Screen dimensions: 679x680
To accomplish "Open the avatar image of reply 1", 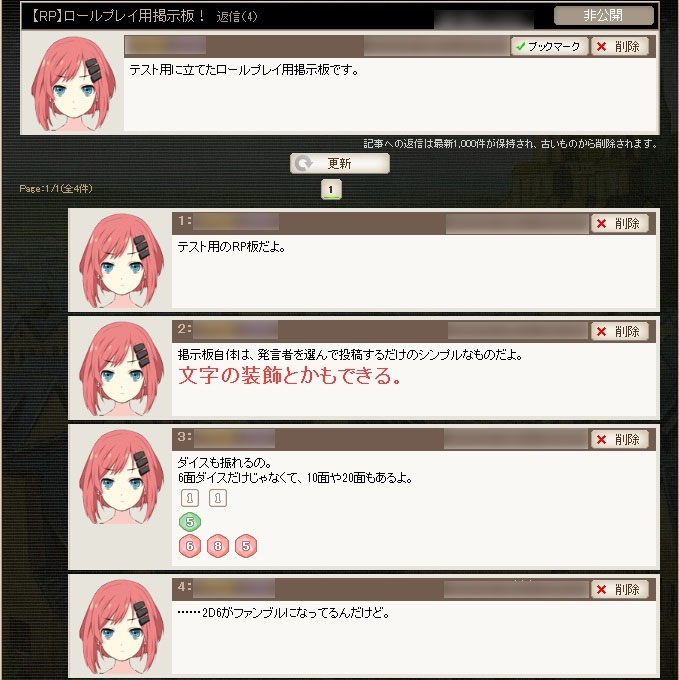I will pyautogui.click(x=121, y=261).
